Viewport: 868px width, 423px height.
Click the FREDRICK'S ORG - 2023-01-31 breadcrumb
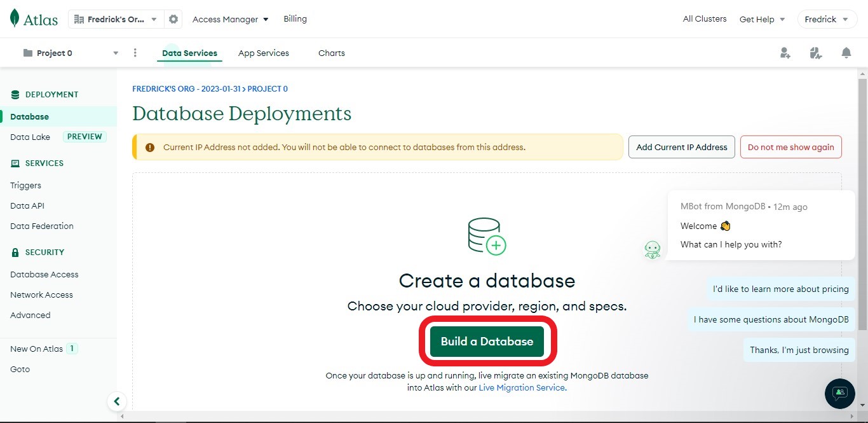click(186, 89)
